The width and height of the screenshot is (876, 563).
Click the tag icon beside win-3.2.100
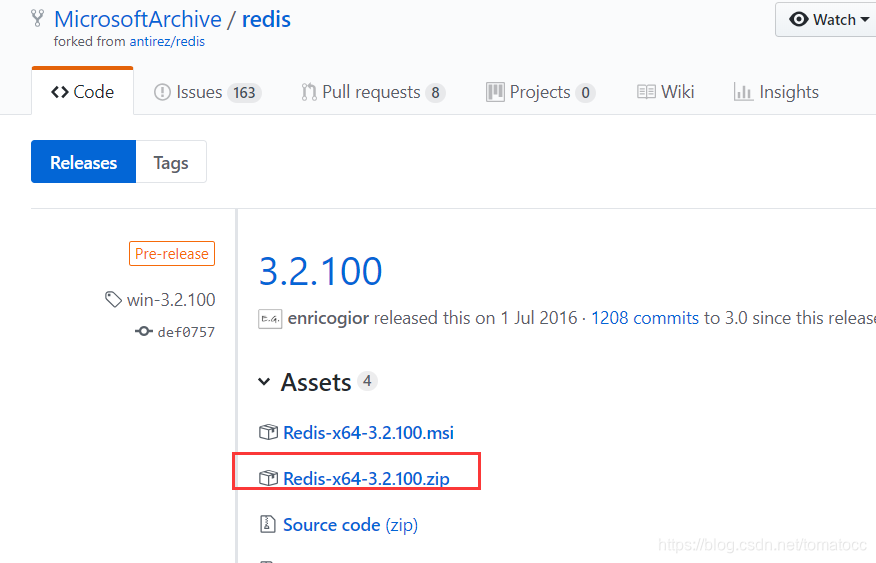click(113, 300)
